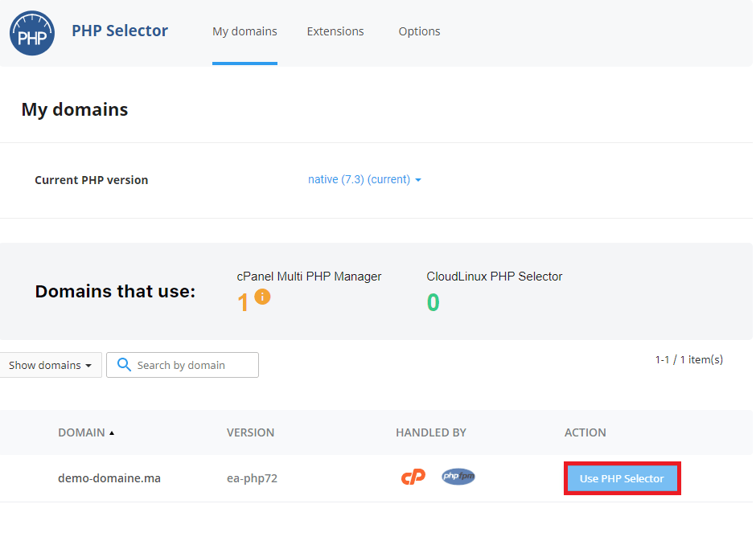Switch to the Extensions tab
The width and height of the screenshot is (756, 545).
pos(335,32)
